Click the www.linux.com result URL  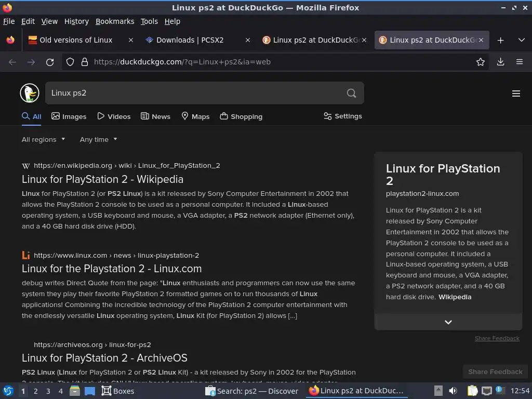(116, 255)
